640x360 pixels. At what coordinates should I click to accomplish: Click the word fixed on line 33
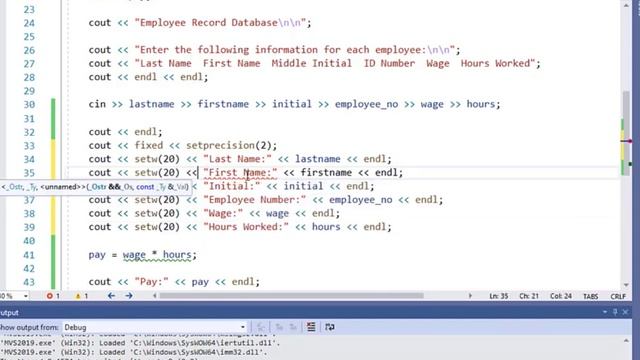click(149, 146)
